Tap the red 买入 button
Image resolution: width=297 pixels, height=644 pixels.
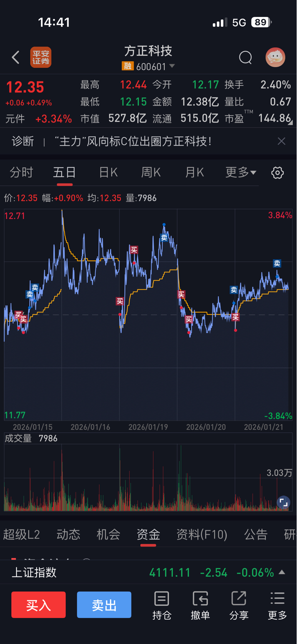[x=38, y=605]
